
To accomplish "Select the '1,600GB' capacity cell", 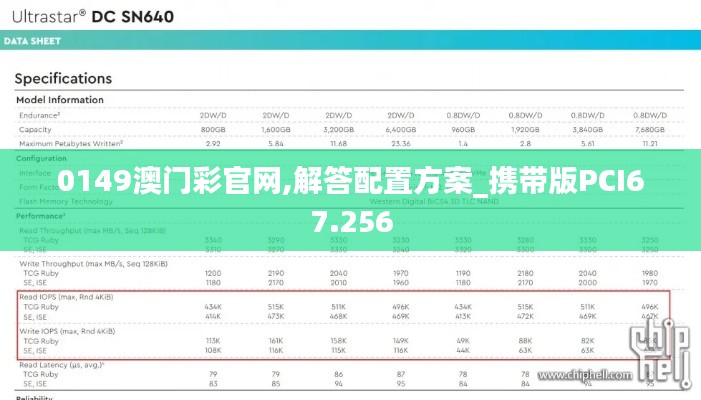I will [276, 130].
